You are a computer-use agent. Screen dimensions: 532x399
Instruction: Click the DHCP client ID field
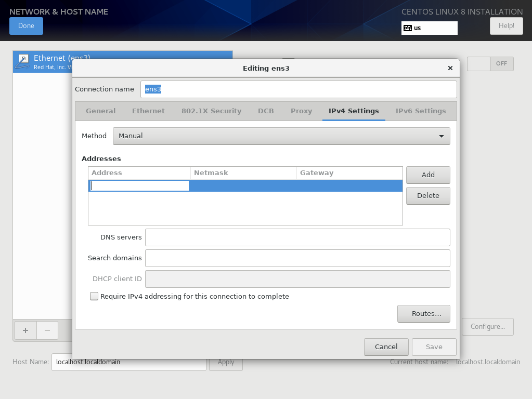point(297,278)
